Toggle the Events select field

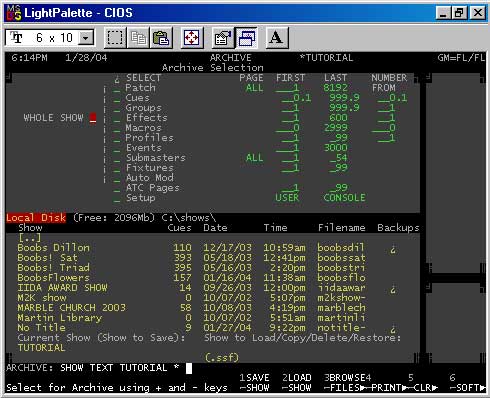pos(116,149)
